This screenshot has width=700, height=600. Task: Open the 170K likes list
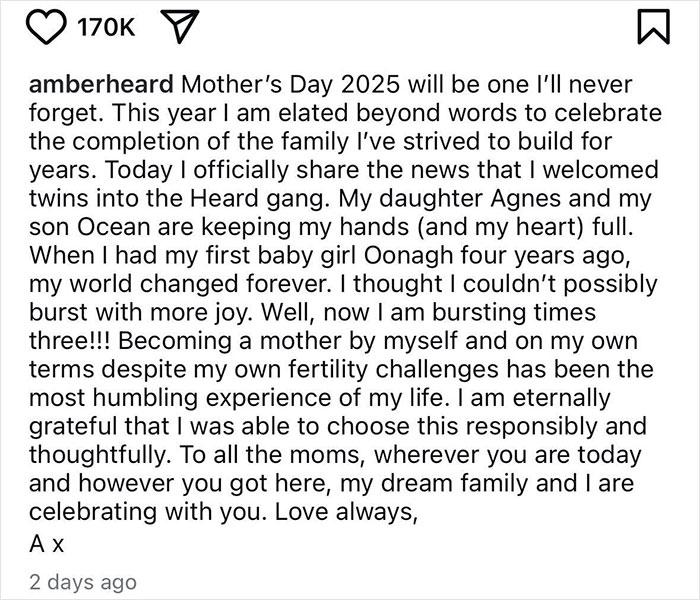106,27
